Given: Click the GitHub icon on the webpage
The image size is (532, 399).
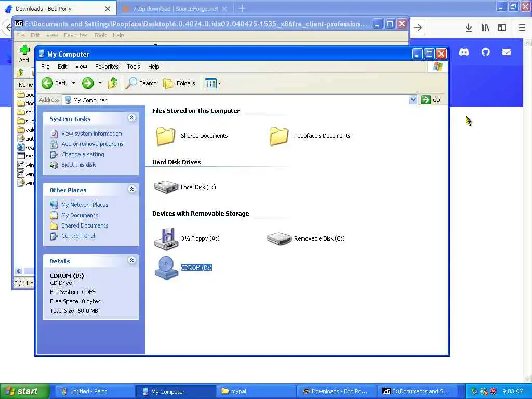Looking at the screenshot, I should (x=486, y=52).
